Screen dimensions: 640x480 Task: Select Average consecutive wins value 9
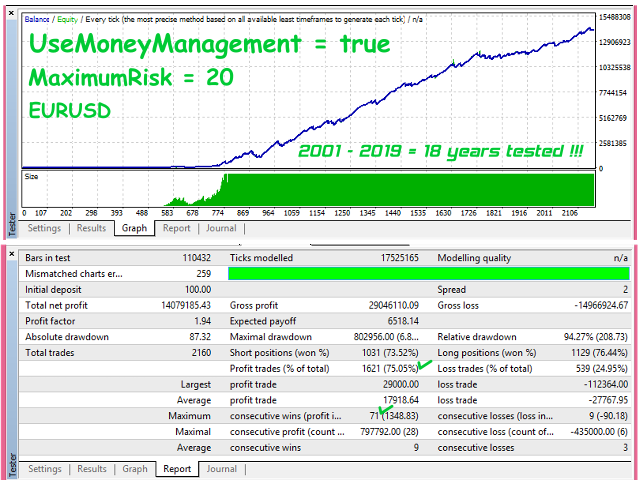pos(416,448)
